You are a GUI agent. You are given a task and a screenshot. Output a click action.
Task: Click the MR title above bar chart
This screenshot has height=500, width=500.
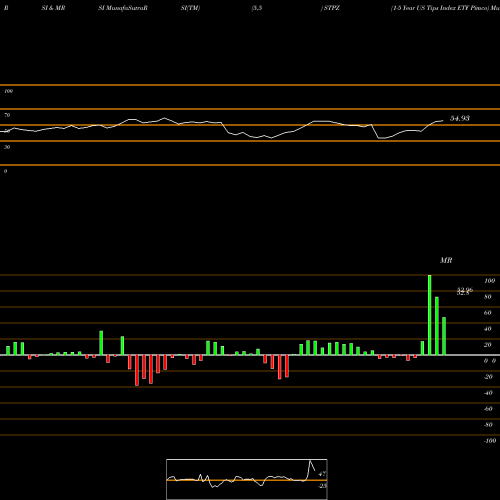pos(446,260)
